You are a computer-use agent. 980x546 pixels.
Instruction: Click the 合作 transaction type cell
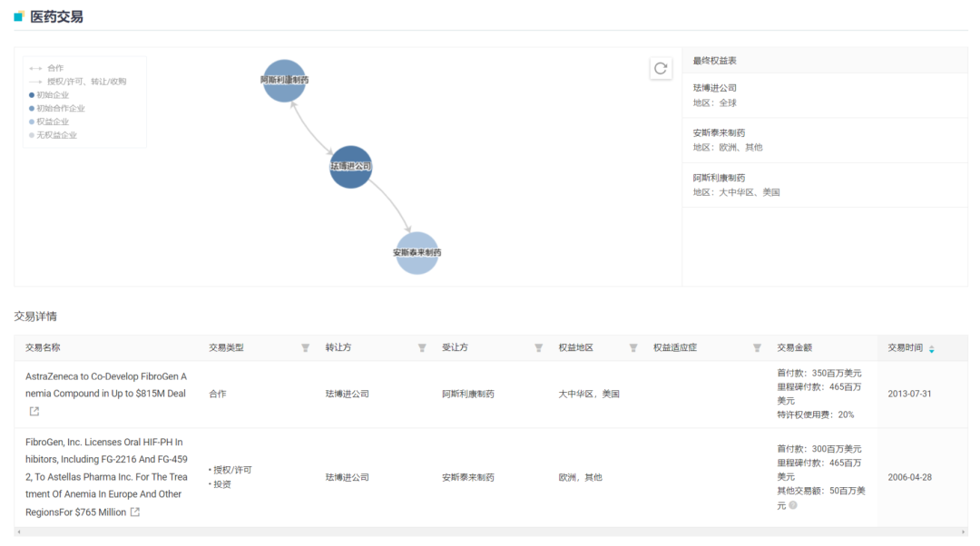[x=218, y=395]
